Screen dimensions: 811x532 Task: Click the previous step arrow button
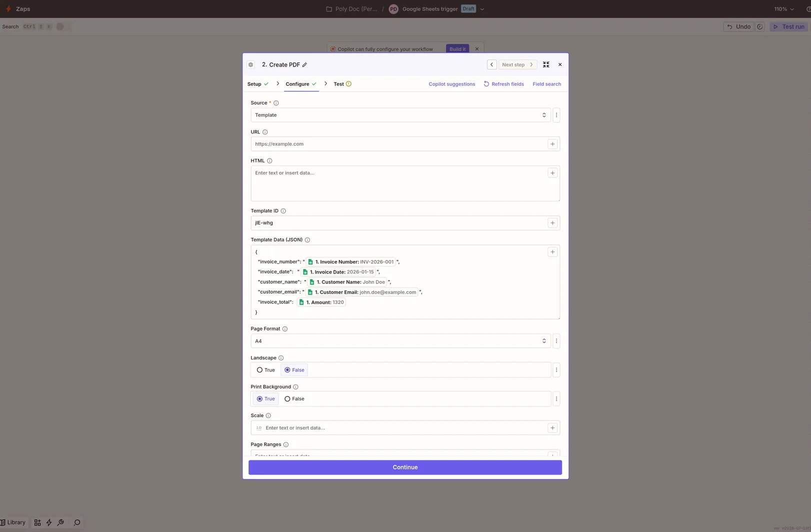click(x=492, y=64)
